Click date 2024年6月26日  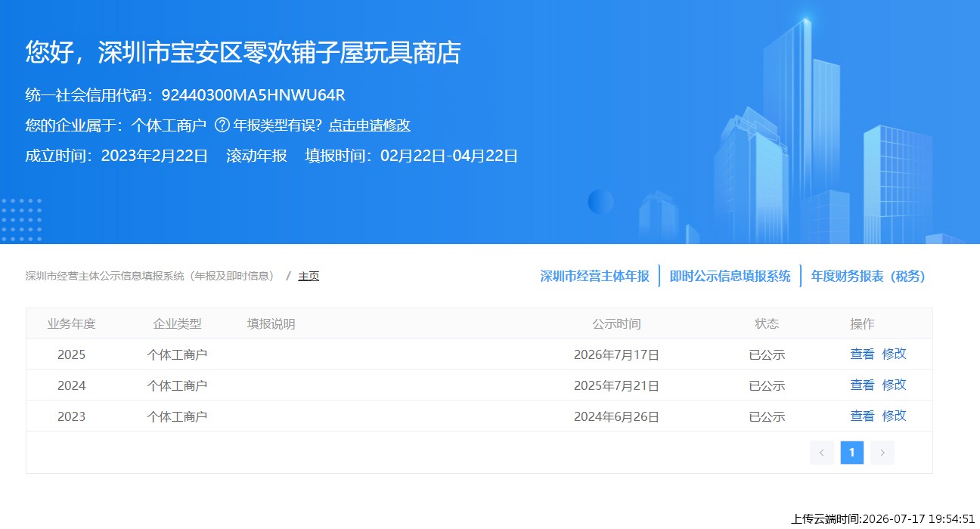pyautogui.click(x=616, y=417)
